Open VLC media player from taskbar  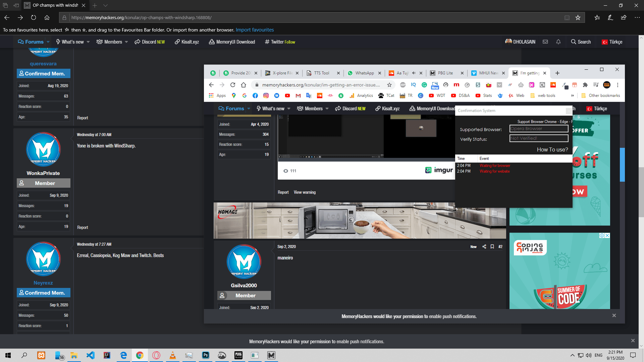pos(173,355)
